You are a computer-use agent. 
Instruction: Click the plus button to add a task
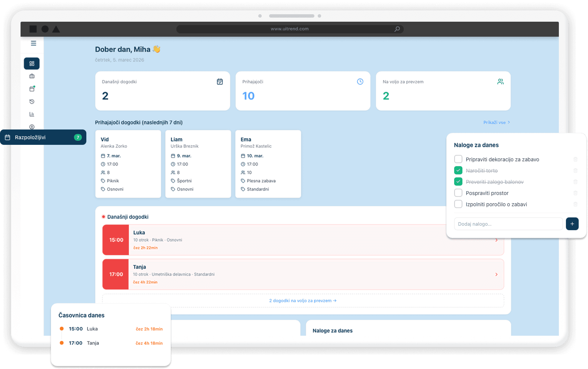pyautogui.click(x=572, y=224)
